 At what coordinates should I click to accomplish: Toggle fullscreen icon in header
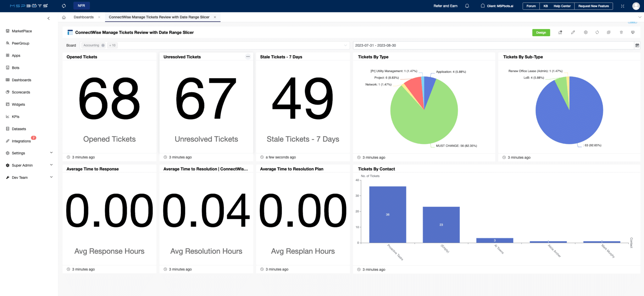623,6
